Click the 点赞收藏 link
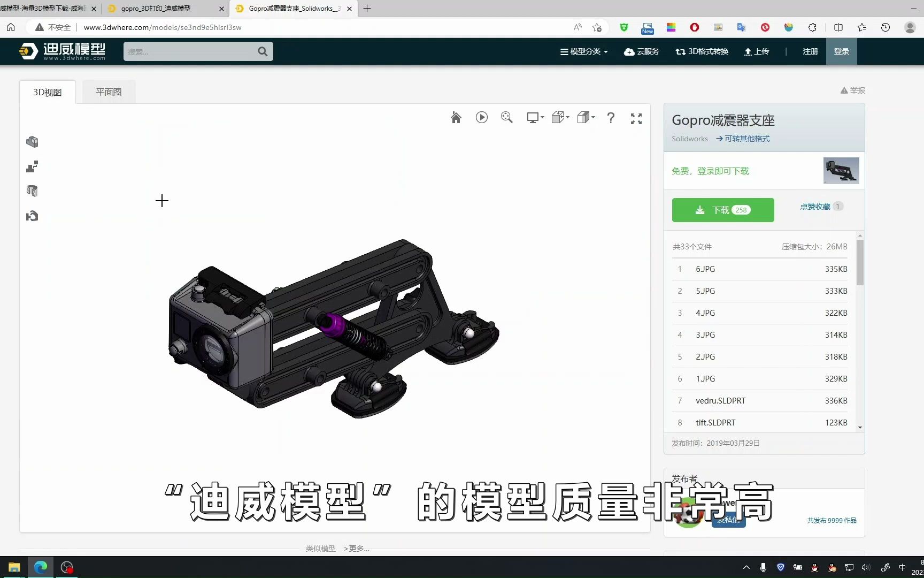924x578 pixels. point(815,207)
